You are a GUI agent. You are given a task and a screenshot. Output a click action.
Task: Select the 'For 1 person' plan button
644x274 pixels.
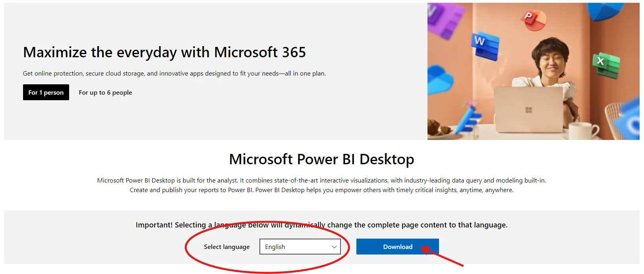click(46, 92)
